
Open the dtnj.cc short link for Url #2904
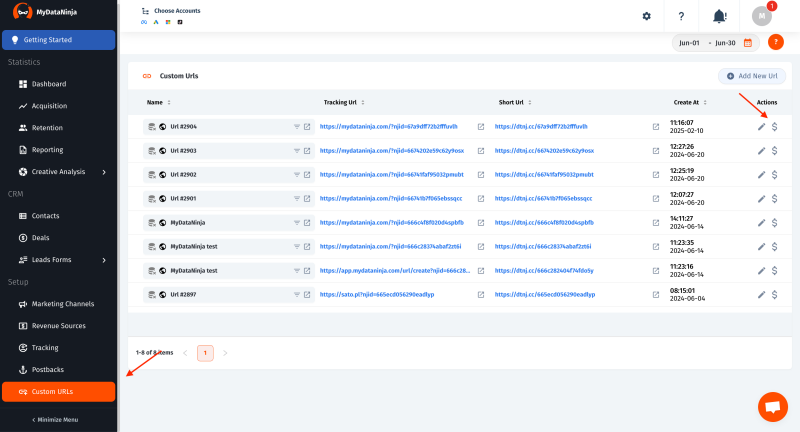click(541, 127)
